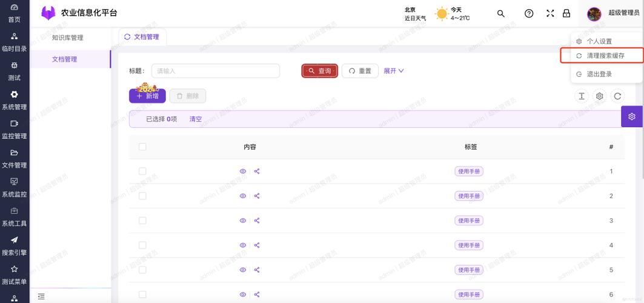644x303 pixels.
Task: Refresh the table with circular arrow icon
Action: 617,96
